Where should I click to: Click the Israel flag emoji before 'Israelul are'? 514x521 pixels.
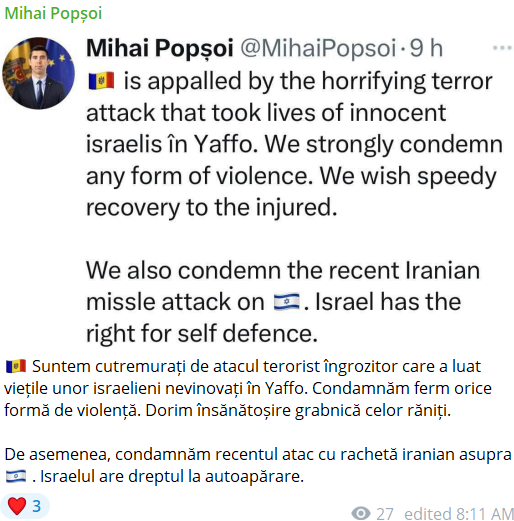pos(16,476)
